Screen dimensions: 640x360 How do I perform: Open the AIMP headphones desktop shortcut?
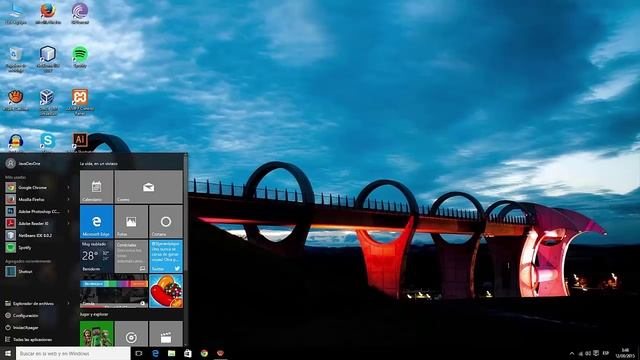16,142
